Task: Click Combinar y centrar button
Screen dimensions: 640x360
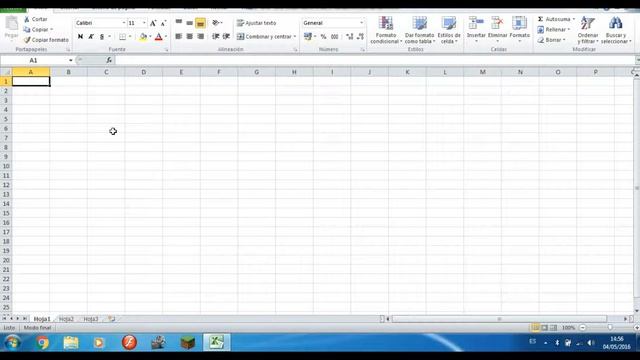Action: (x=264, y=37)
